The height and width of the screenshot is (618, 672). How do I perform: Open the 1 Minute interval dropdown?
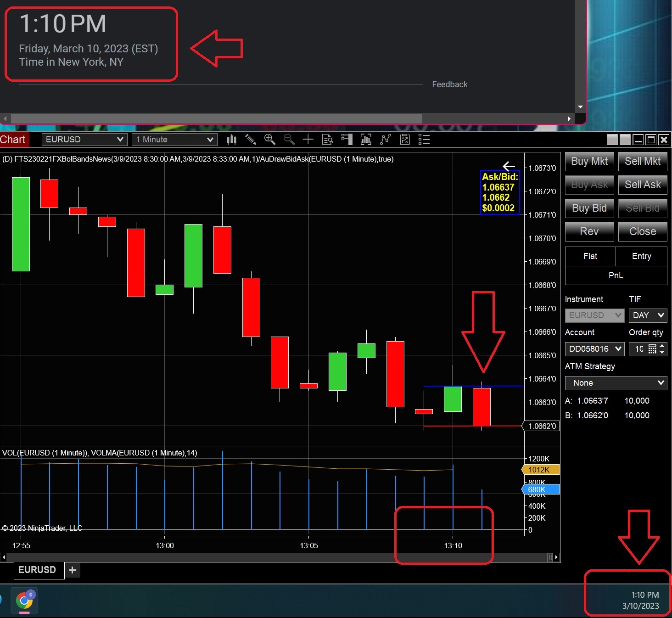174,140
